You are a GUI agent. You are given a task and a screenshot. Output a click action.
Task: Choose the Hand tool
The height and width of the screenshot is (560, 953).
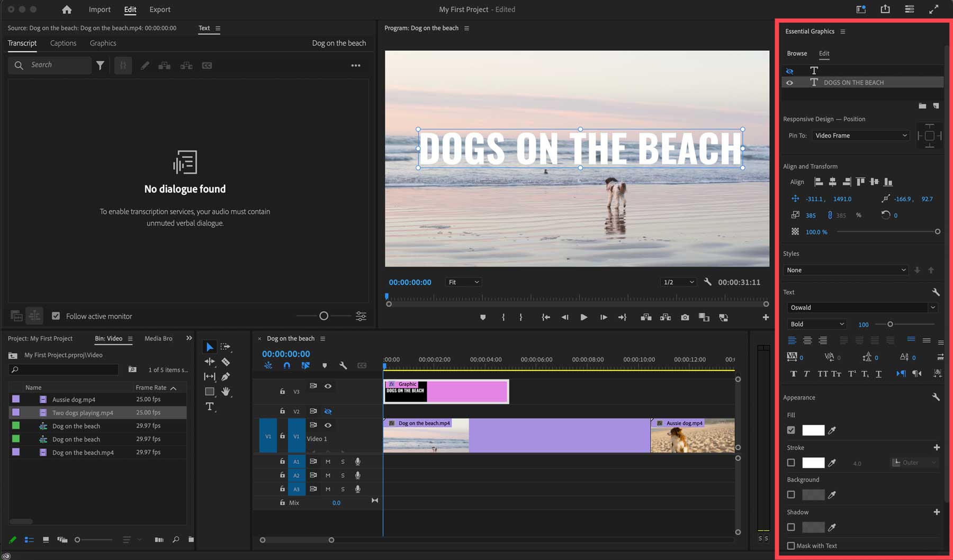click(226, 392)
